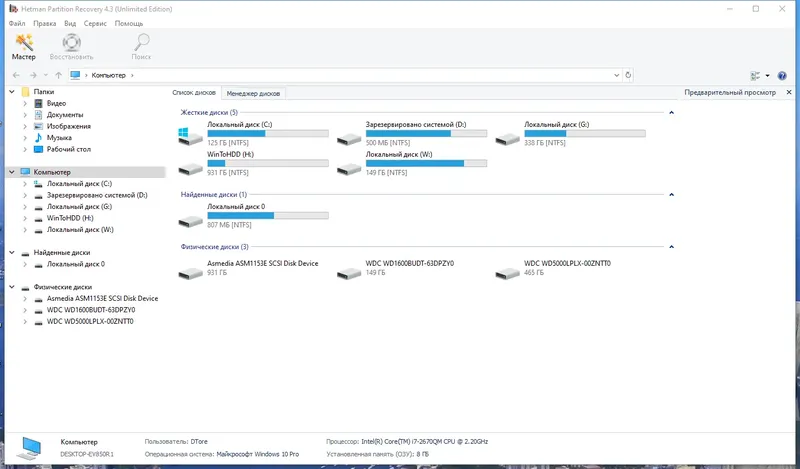Image resolution: width=800 pixels, height=469 pixels.
Task: Select Компьютер node in sidebar
Action: [52, 172]
